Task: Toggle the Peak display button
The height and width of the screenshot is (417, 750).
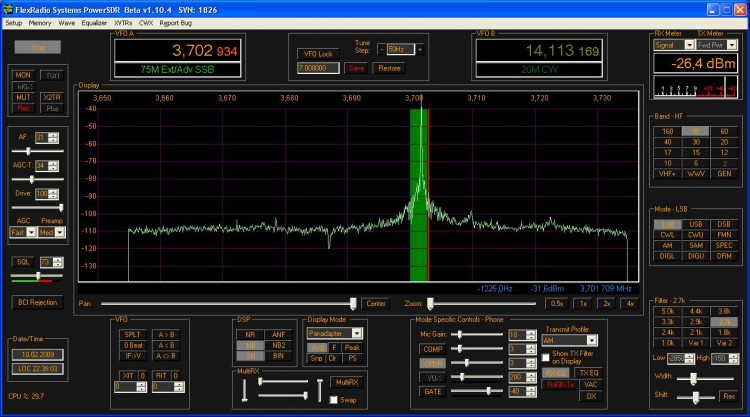Action: coord(352,348)
